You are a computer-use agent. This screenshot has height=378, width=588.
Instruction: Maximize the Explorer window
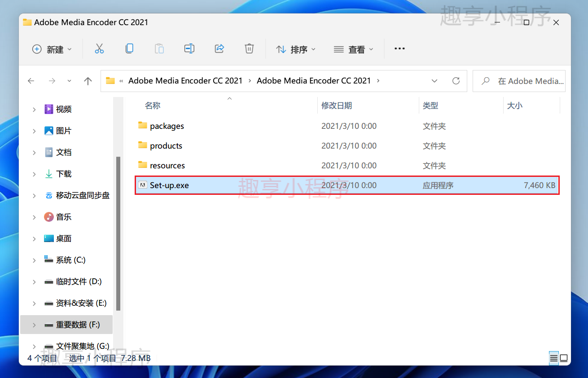(x=527, y=22)
